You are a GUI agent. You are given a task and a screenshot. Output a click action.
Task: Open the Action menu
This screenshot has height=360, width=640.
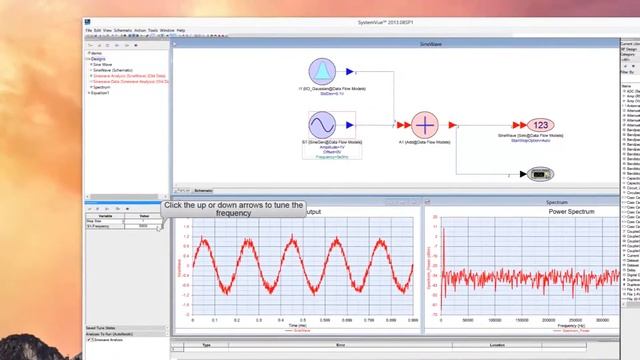pos(140,30)
